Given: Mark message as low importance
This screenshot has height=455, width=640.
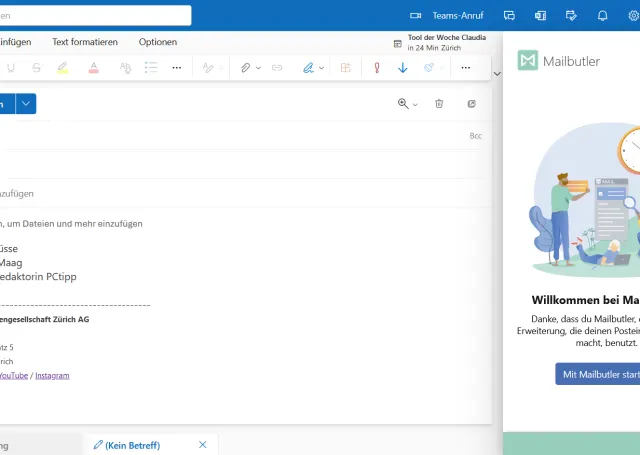Looking at the screenshot, I should pyautogui.click(x=402, y=68).
